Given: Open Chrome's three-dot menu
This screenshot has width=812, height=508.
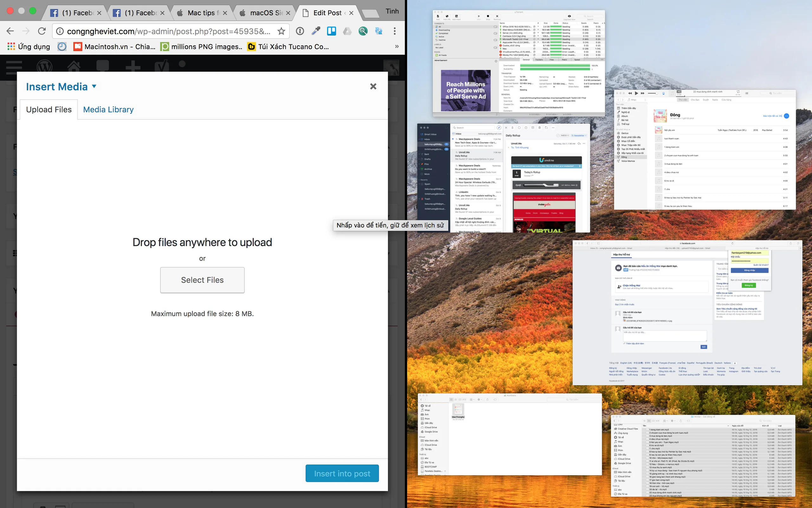Looking at the screenshot, I should point(395,31).
